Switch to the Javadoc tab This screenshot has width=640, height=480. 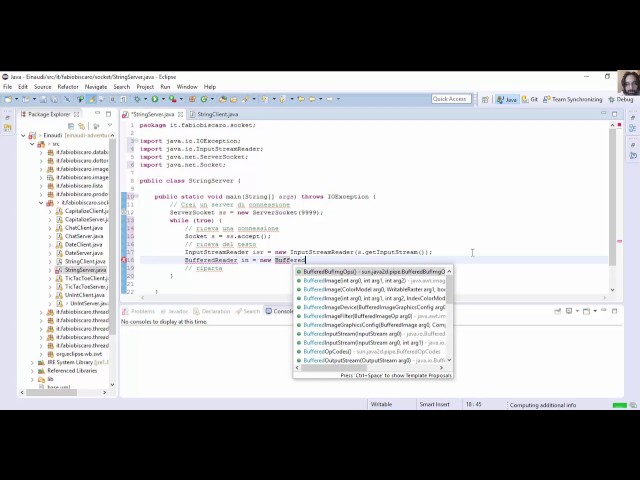(174, 311)
